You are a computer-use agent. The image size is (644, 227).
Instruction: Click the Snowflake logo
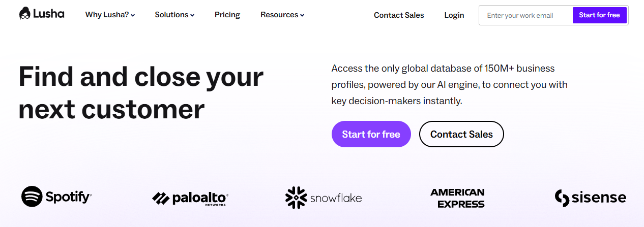324,198
